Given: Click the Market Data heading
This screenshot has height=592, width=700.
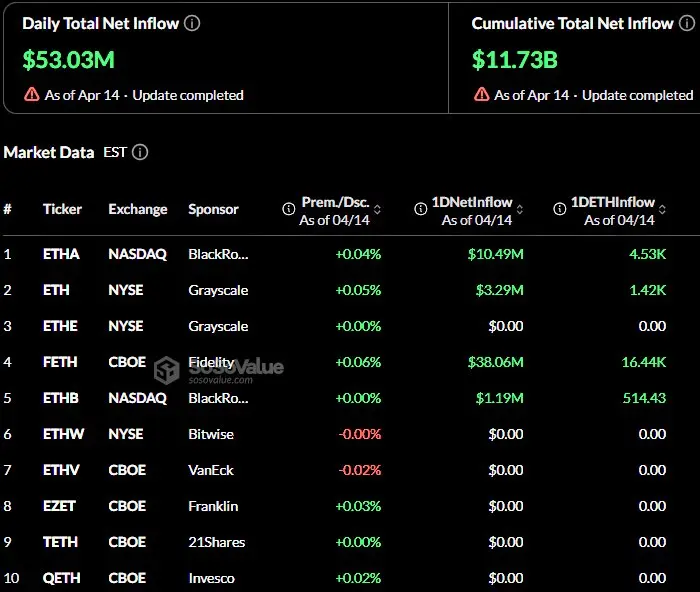Looking at the screenshot, I should [x=49, y=152].
